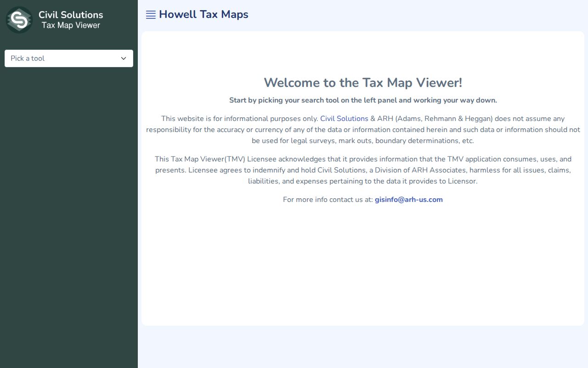Follow the Civil Solutions hyperlink
This screenshot has height=368, width=588.
[344, 119]
